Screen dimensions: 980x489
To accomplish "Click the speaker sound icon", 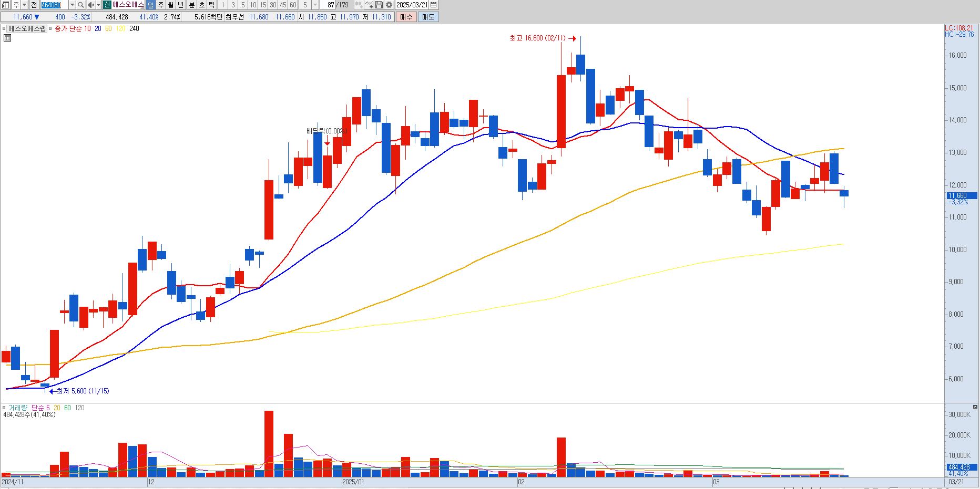I will [91, 5].
